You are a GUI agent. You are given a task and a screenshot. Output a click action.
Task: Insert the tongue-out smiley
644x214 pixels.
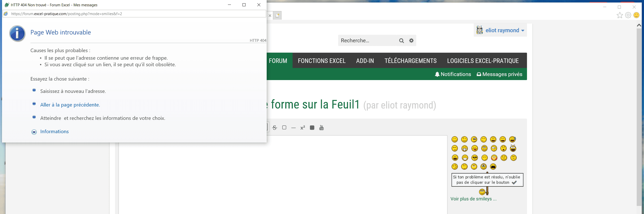474,149
